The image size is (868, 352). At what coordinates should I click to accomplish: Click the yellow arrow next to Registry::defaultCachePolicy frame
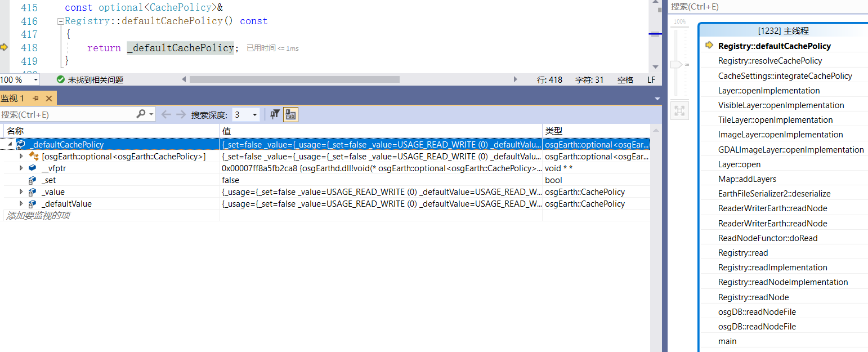pyautogui.click(x=709, y=46)
